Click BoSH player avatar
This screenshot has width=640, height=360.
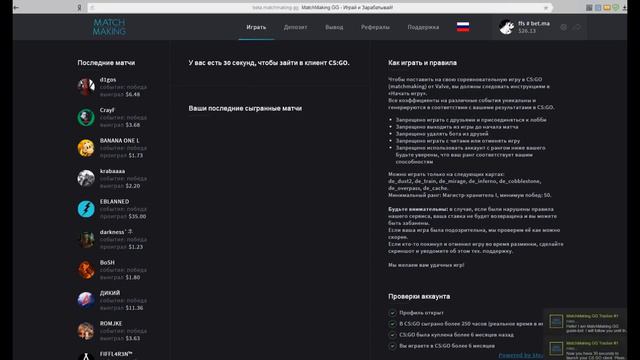coord(86,270)
